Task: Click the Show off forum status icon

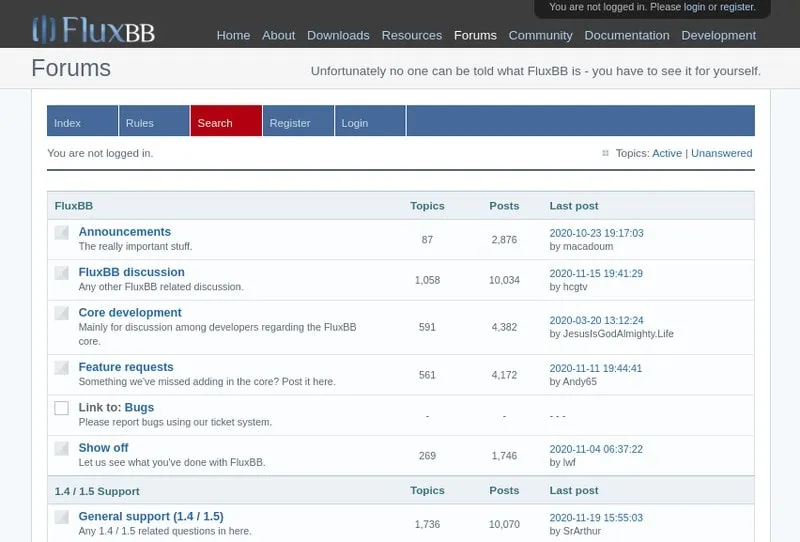Action: click(62, 449)
